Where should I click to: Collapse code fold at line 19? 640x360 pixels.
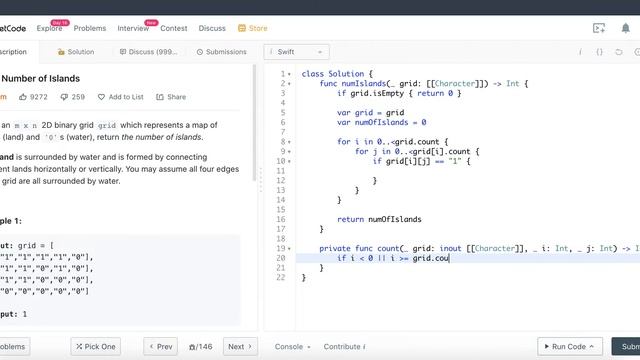click(289, 249)
